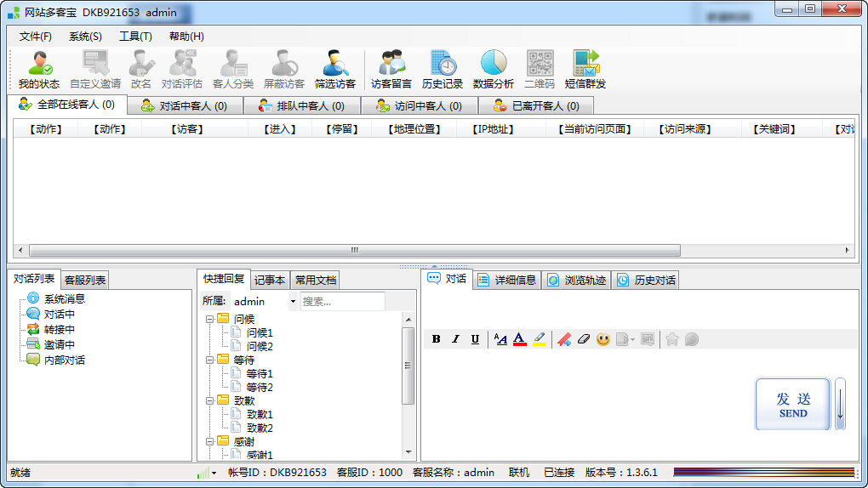Select the eraser clear-format tool

pos(583,339)
